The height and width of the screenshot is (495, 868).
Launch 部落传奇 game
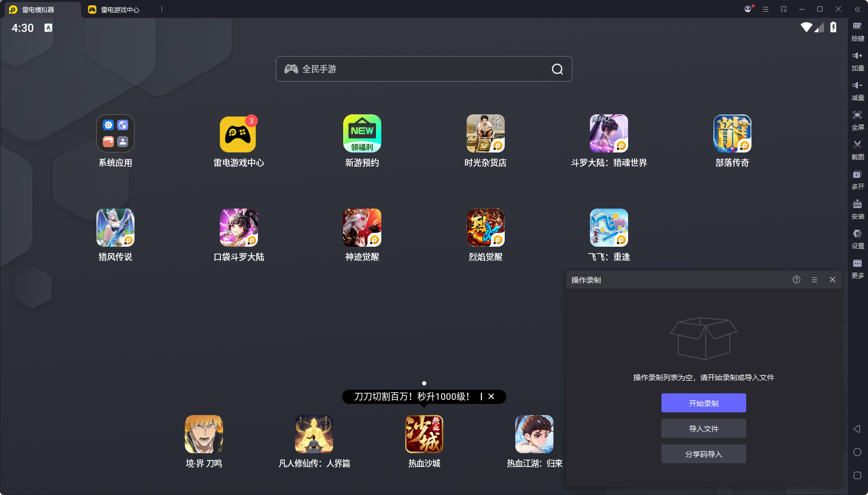[x=732, y=133]
